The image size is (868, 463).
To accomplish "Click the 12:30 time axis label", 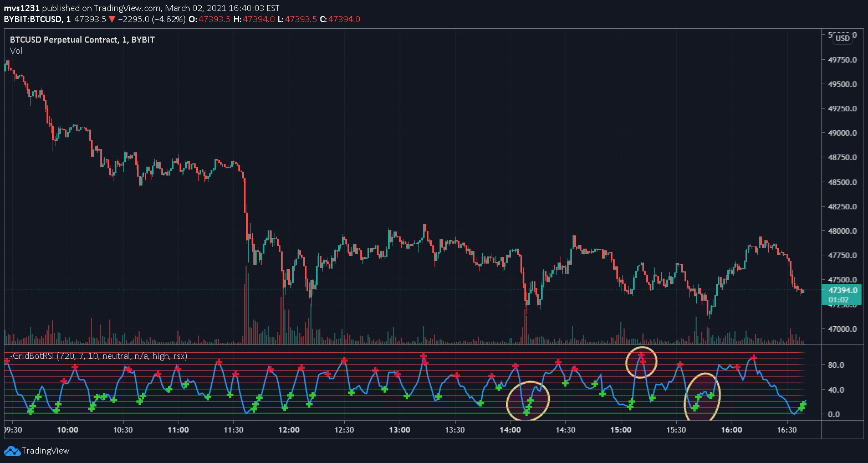I will click(x=344, y=429).
